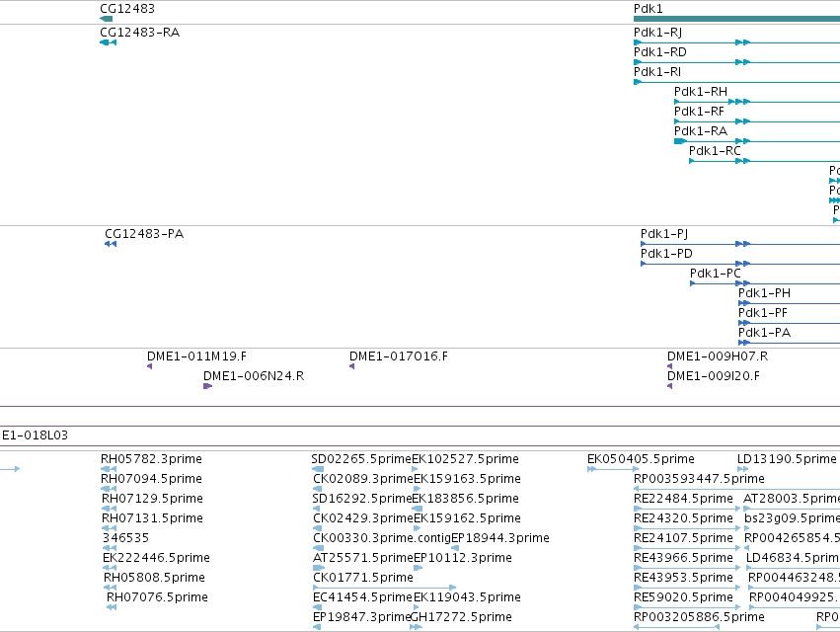The width and height of the screenshot is (840, 632).
Task: Open transcript Pdk1-RH
Action: coord(701,92)
